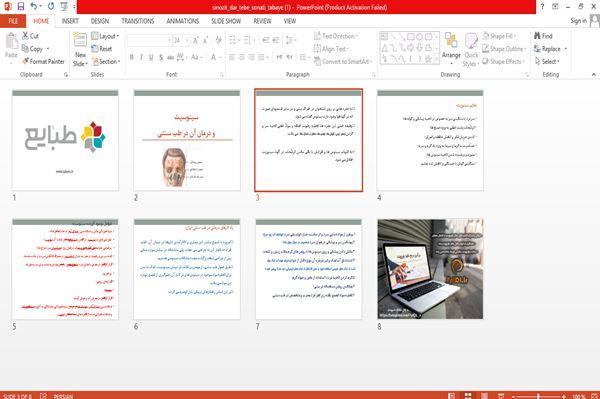Start the slideshow from the quick access toolbar

[64, 7]
